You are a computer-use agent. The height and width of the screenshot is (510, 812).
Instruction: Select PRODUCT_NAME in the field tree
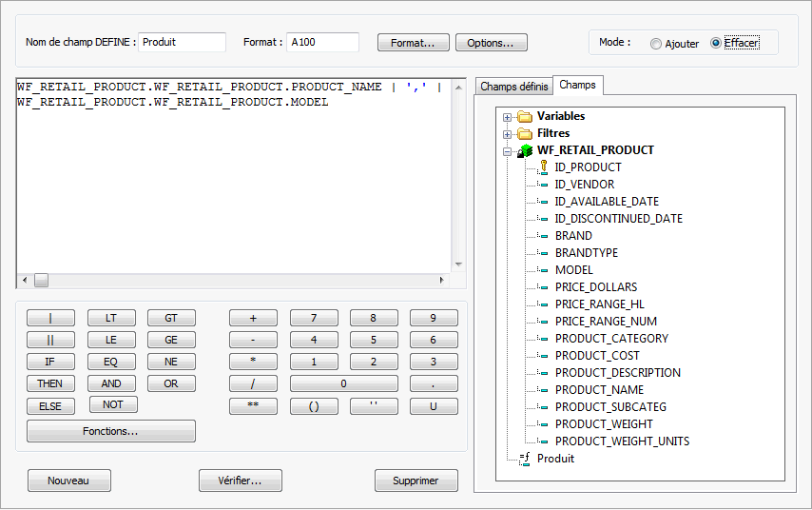click(599, 390)
